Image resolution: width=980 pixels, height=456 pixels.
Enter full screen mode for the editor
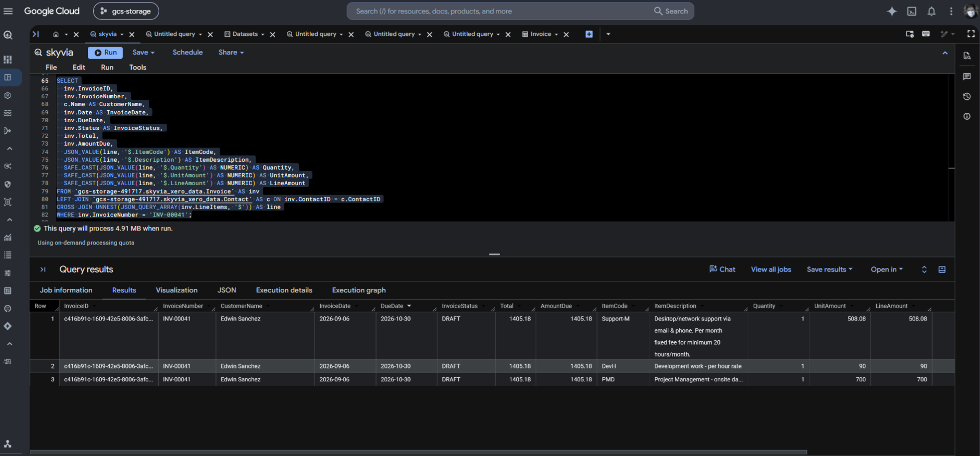click(971, 34)
